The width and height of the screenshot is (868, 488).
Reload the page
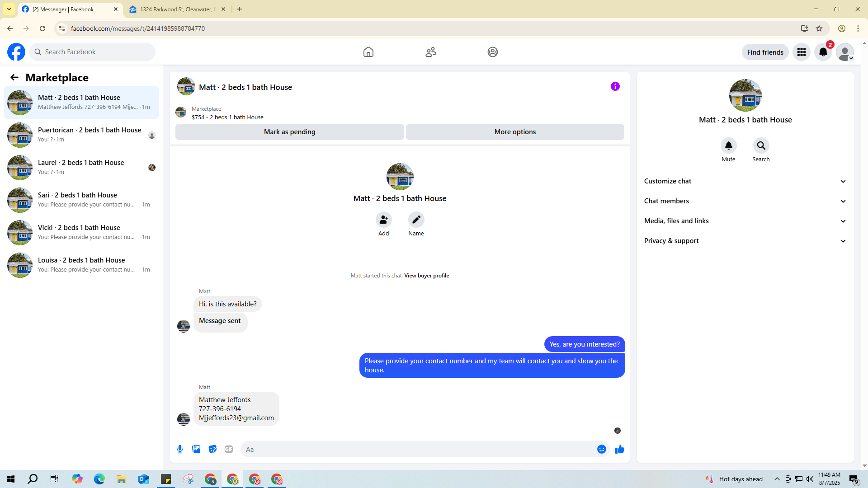pyautogui.click(x=42, y=28)
